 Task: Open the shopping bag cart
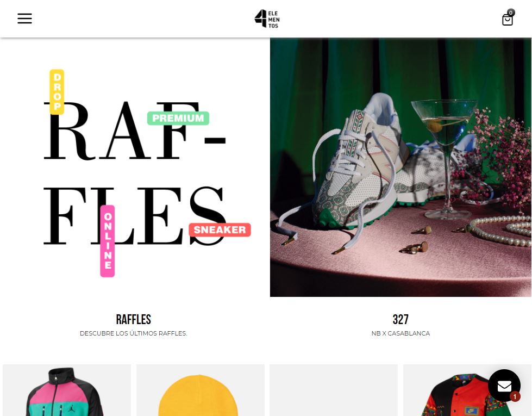[x=507, y=20]
